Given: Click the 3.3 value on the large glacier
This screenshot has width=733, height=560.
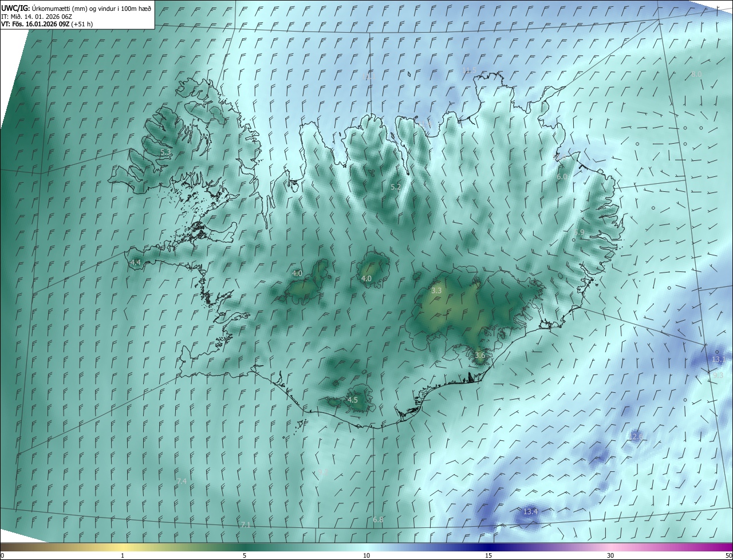Looking at the screenshot, I should pyautogui.click(x=436, y=291).
